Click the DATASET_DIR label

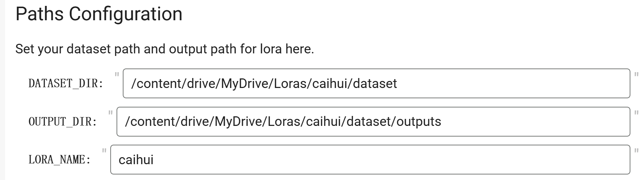(x=66, y=84)
